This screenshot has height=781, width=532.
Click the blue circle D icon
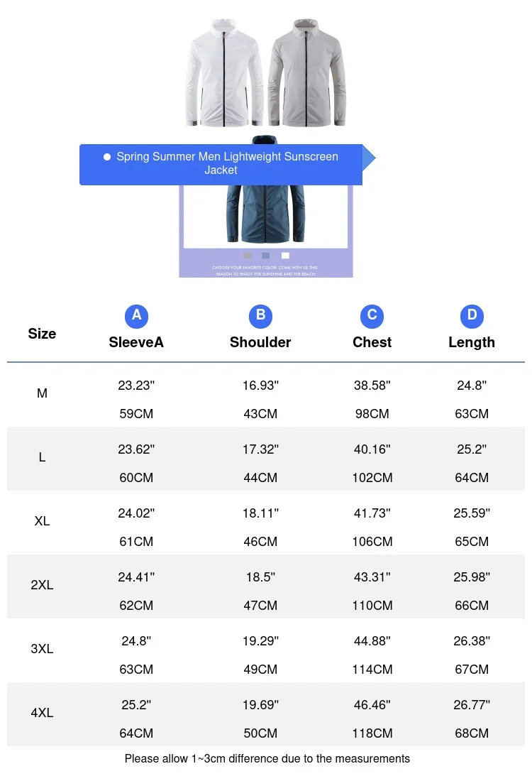(x=472, y=316)
